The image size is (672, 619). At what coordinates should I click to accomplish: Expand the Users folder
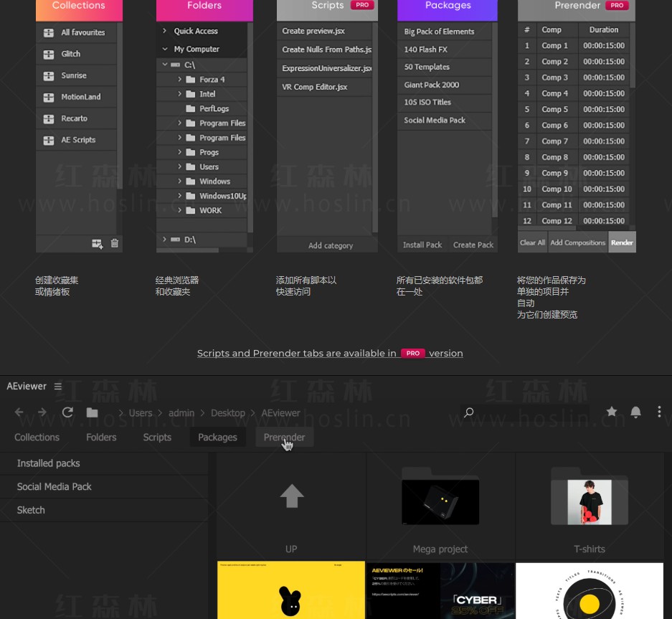[179, 166]
